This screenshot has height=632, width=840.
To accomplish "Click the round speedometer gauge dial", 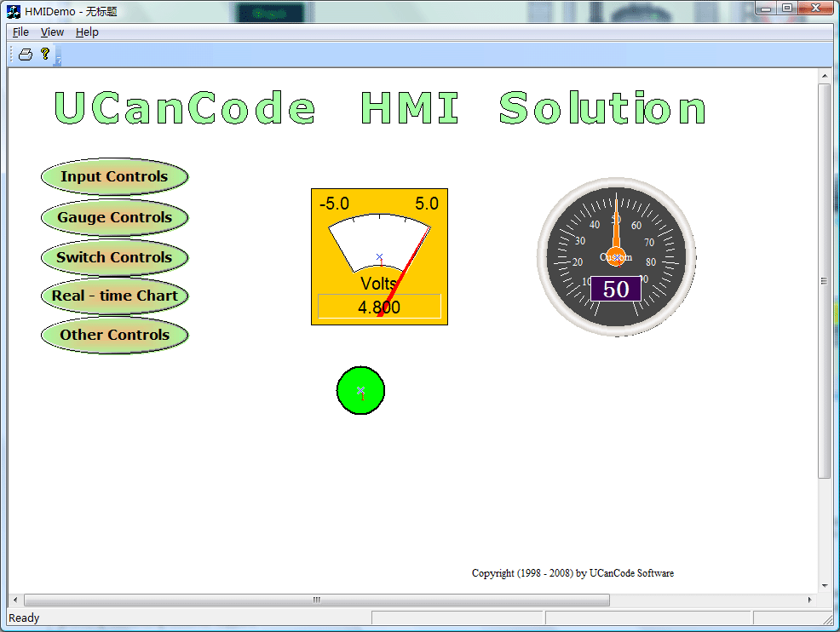I will (x=616, y=257).
